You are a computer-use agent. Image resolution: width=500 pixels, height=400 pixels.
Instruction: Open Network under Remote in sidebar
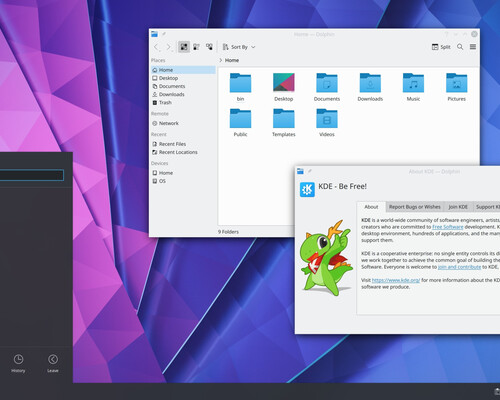[x=183, y=123]
